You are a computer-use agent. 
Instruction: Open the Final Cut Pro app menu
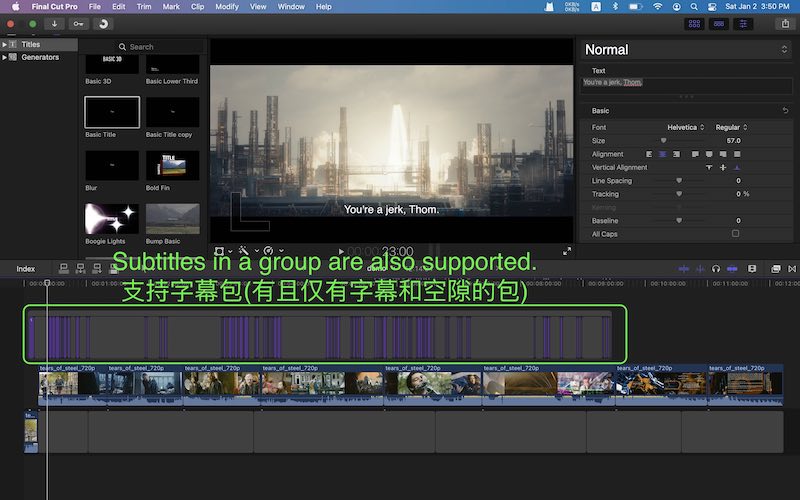55,7
